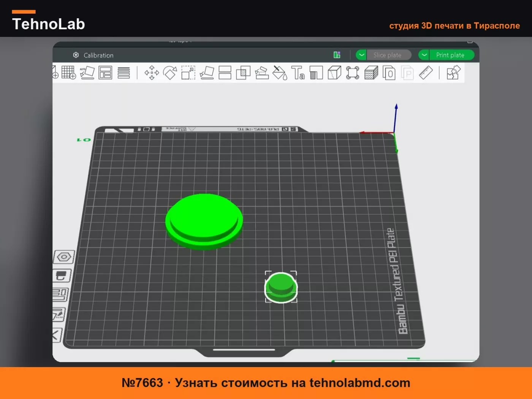This screenshot has width=532, height=399.
Task: Select the Rotate tool
Action: coord(170,73)
